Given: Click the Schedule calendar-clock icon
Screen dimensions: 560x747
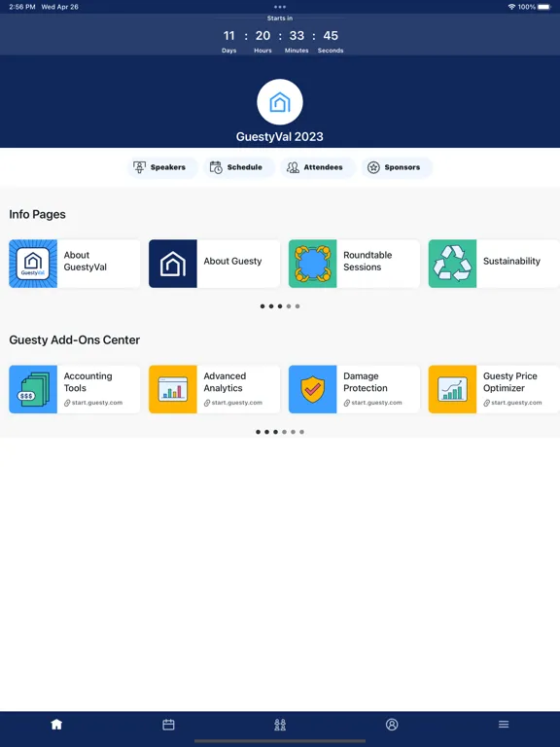Looking at the screenshot, I should [216, 167].
